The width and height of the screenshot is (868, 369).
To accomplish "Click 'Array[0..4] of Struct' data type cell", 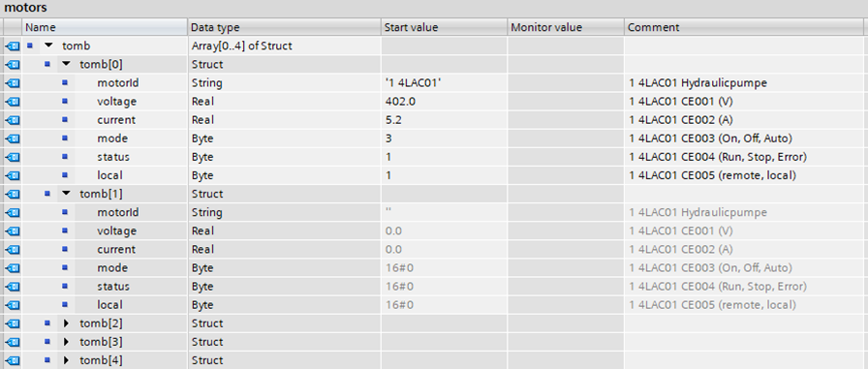I will coord(285,46).
